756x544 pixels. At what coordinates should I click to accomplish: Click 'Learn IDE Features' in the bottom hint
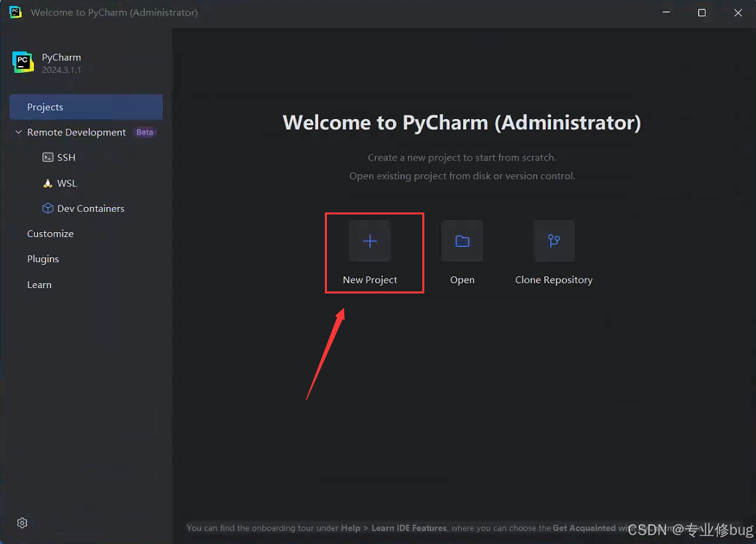coord(409,528)
